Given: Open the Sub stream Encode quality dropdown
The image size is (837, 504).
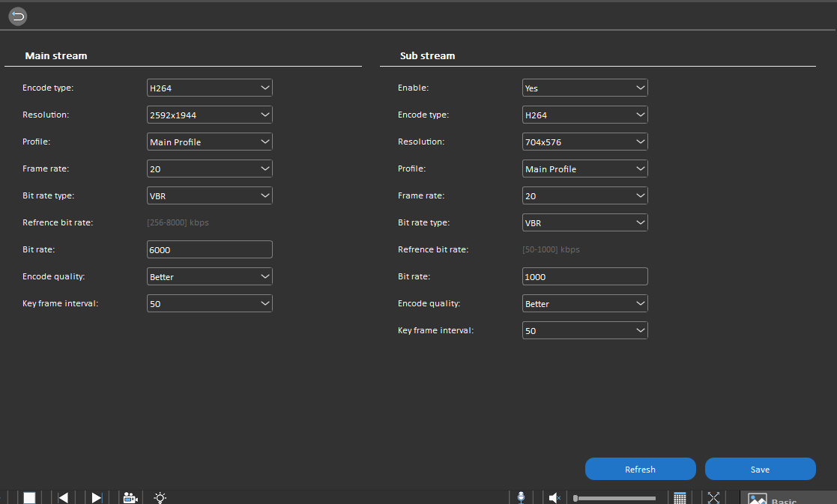Looking at the screenshot, I should (584, 303).
